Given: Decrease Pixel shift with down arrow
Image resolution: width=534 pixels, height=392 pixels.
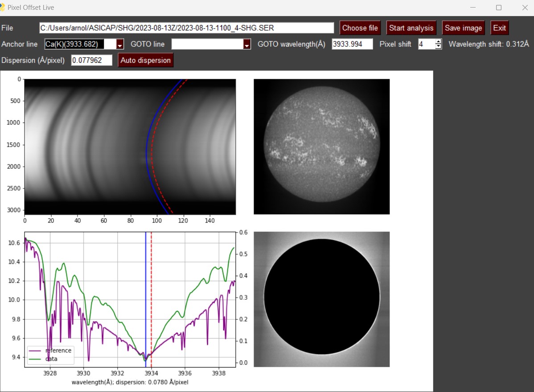Looking at the screenshot, I should pos(438,47).
